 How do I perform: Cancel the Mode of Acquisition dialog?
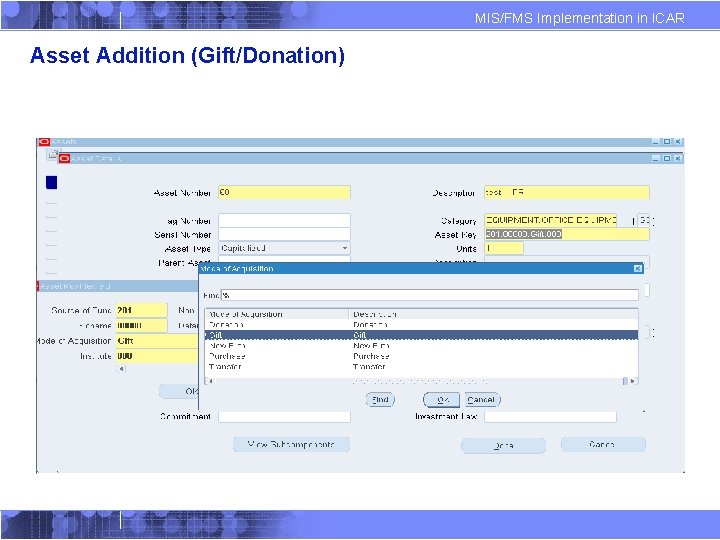coord(481,400)
